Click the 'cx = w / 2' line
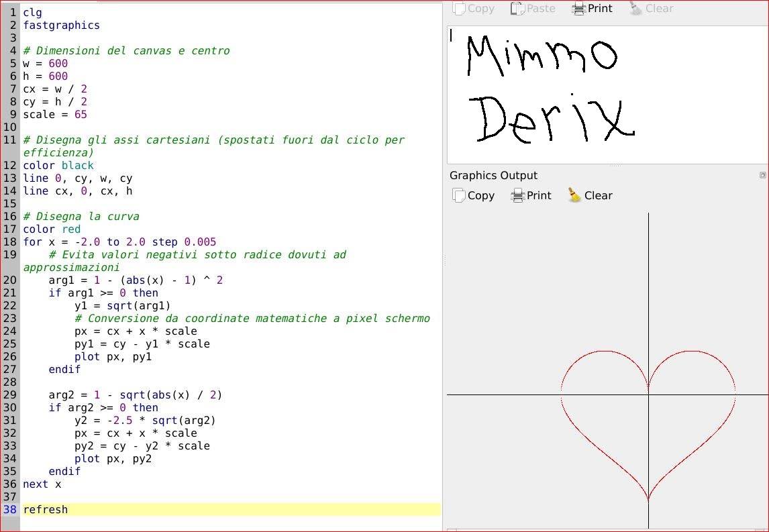This screenshot has height=532, width=769. pos(55,89)
